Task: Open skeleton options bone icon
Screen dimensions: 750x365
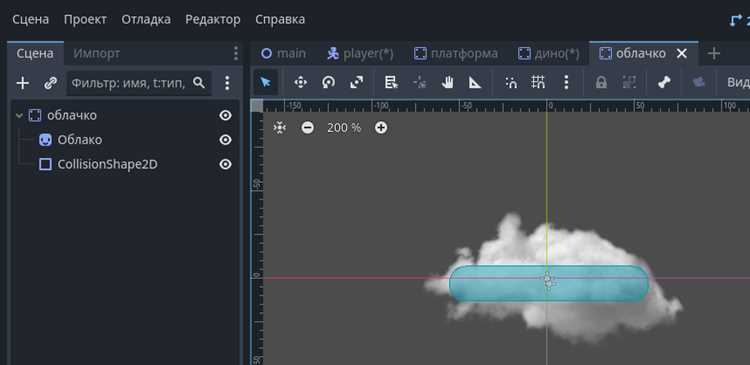Action: [664, 83]
